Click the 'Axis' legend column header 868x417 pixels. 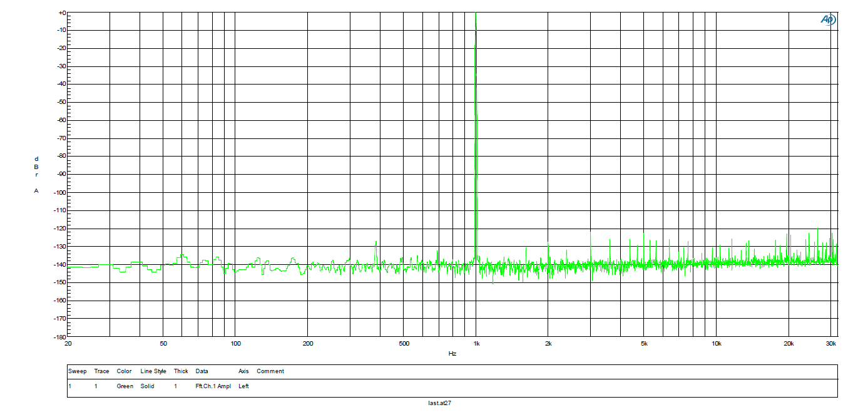click(x=243, y=371)
